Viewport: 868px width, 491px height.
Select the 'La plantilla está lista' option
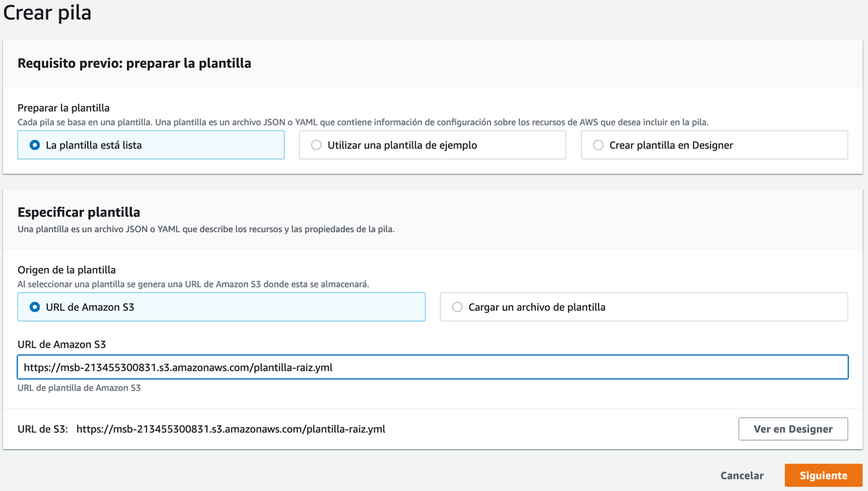(x=151, y=145)
